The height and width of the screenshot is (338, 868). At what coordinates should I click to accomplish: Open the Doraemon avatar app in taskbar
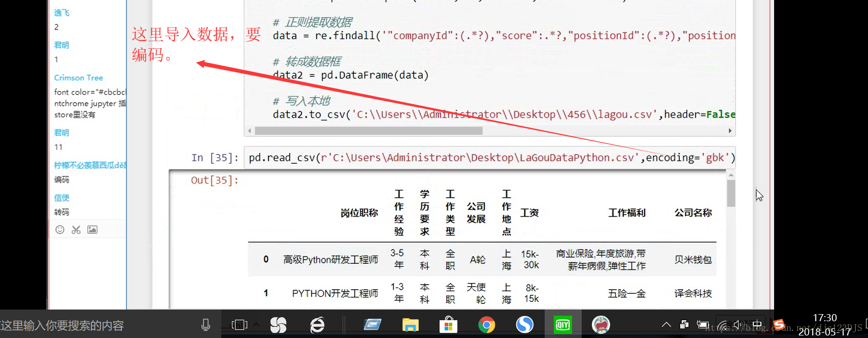pyautogui.click(x=601, y=325)
